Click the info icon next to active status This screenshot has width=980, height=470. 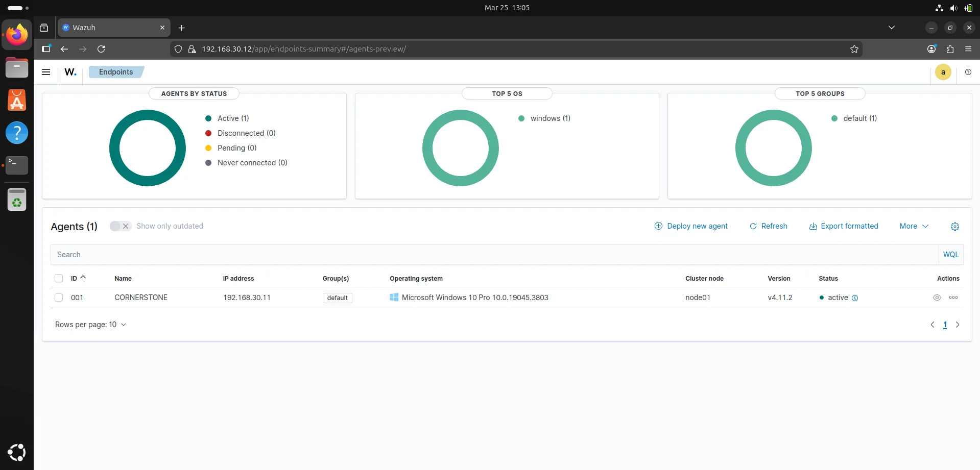pyautogui.click(x=855, y=298)
